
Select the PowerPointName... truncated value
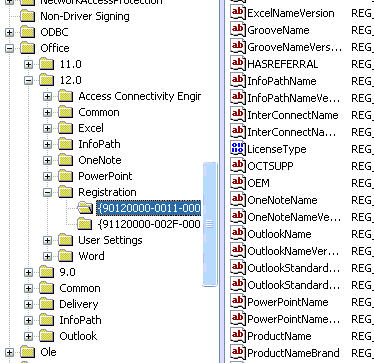[293, 319]
